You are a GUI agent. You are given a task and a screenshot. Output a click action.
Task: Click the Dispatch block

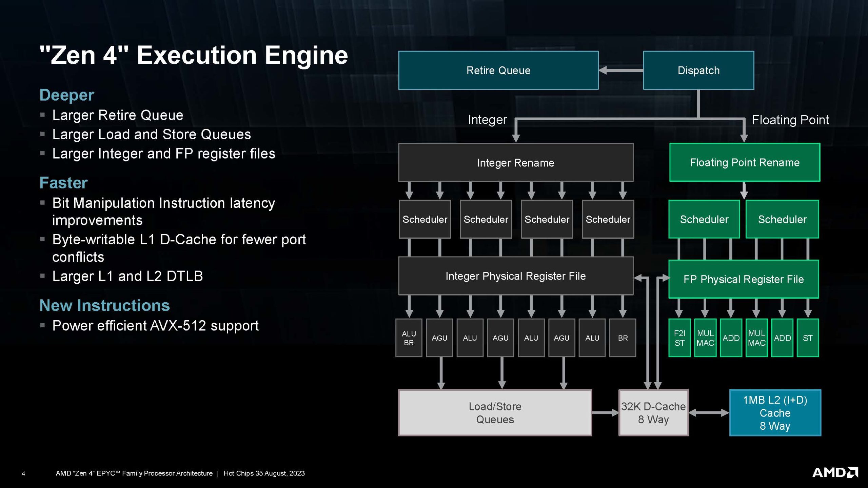click(x=698, y=70)
